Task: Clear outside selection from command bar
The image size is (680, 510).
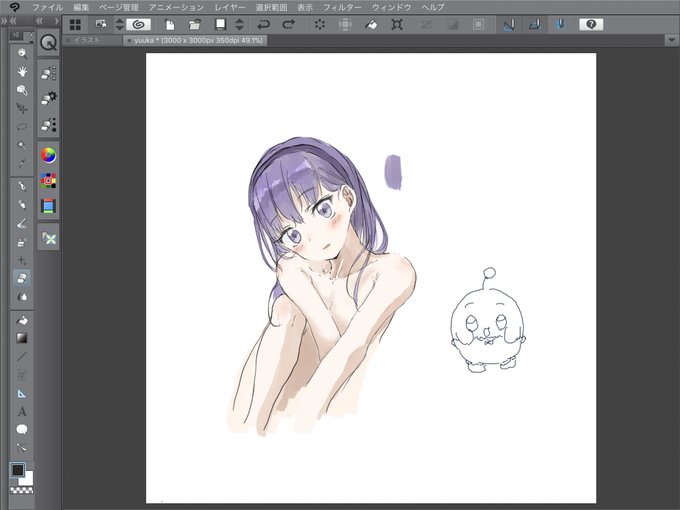Action: coord(345,25)
